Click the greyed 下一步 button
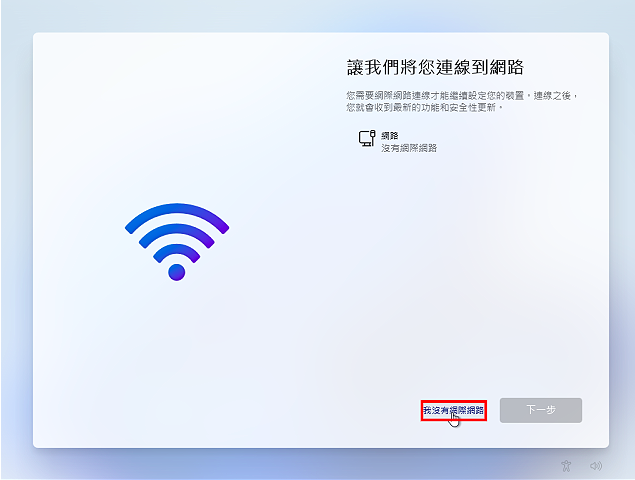635x480 pixels. click(541, 410)
